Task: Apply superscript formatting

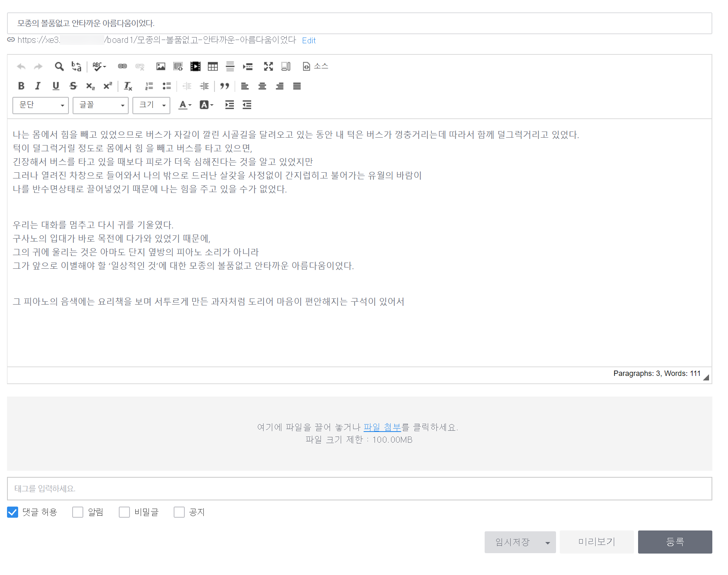Action: [x=108, y=86]
